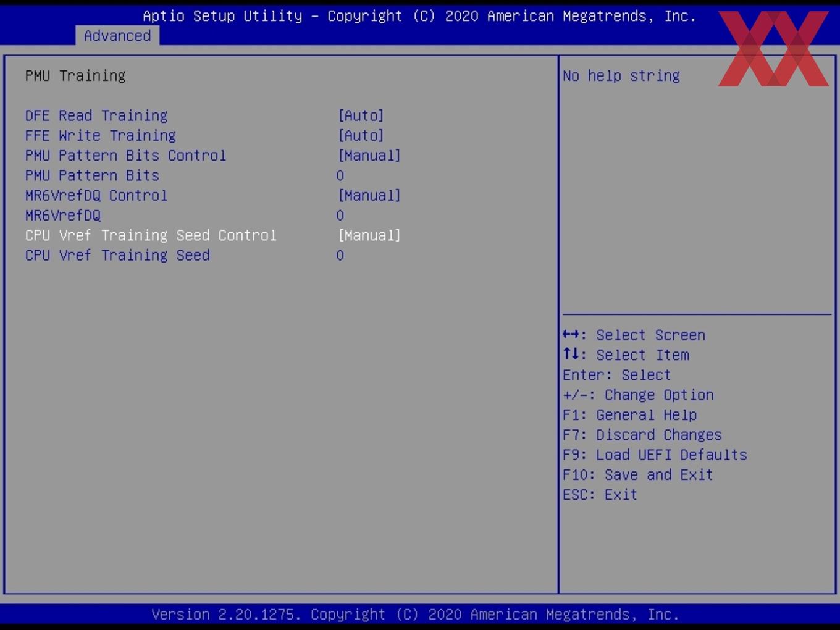Click the Aptio Setup Utility title text

[x=419, y=16]
